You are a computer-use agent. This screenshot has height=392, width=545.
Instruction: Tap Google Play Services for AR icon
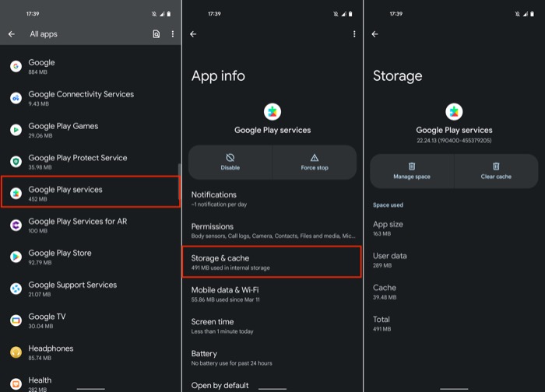[x=16, y=225]
